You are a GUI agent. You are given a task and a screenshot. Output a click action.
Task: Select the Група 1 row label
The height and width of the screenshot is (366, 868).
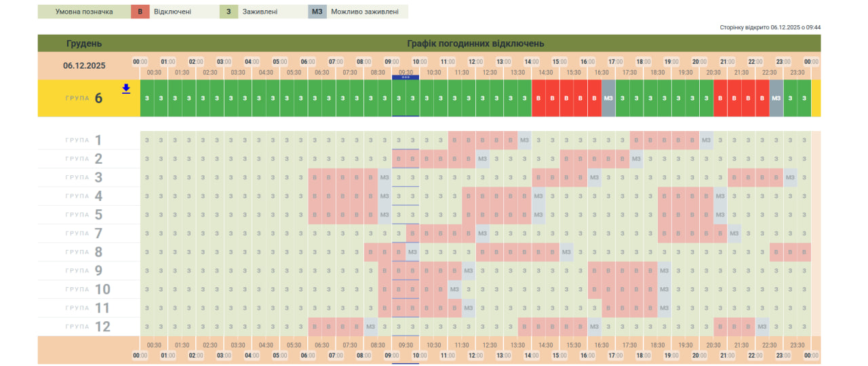(84, 141)
